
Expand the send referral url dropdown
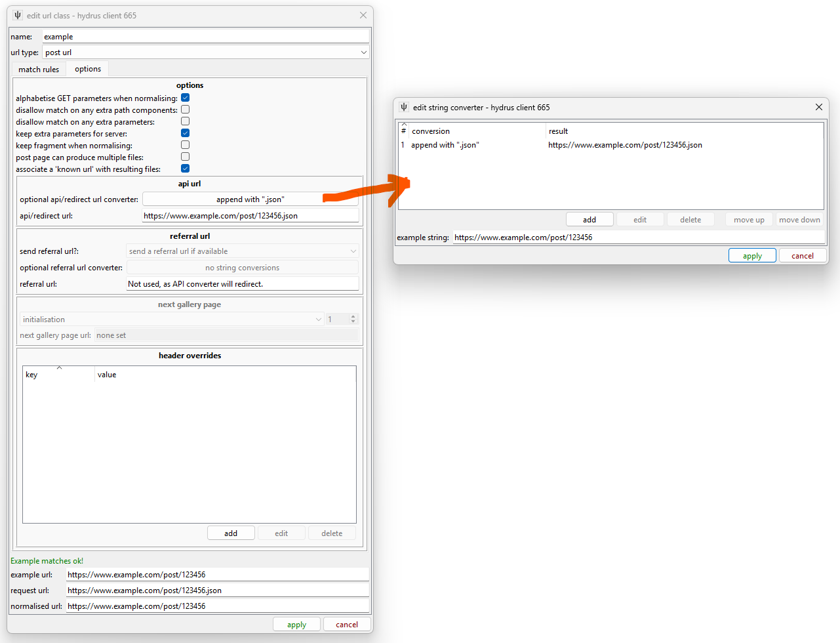(242, 251)
